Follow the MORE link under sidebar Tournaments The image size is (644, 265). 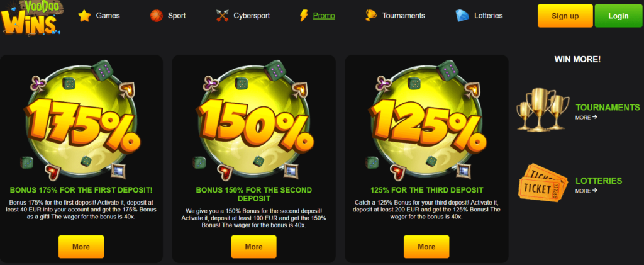[586, 118]
